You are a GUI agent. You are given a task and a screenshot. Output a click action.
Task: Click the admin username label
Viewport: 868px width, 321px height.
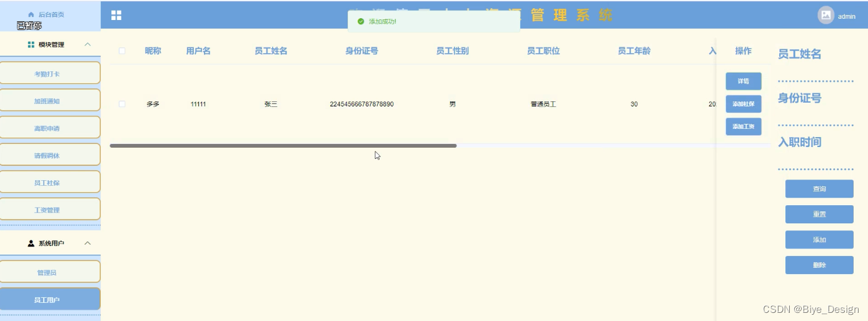[847, 16]
